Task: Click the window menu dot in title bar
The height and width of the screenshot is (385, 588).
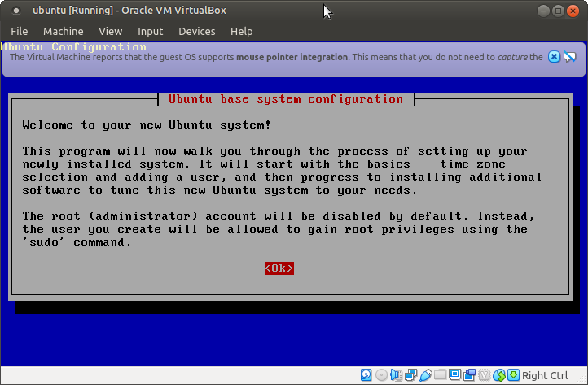Action: pos(16,11)
